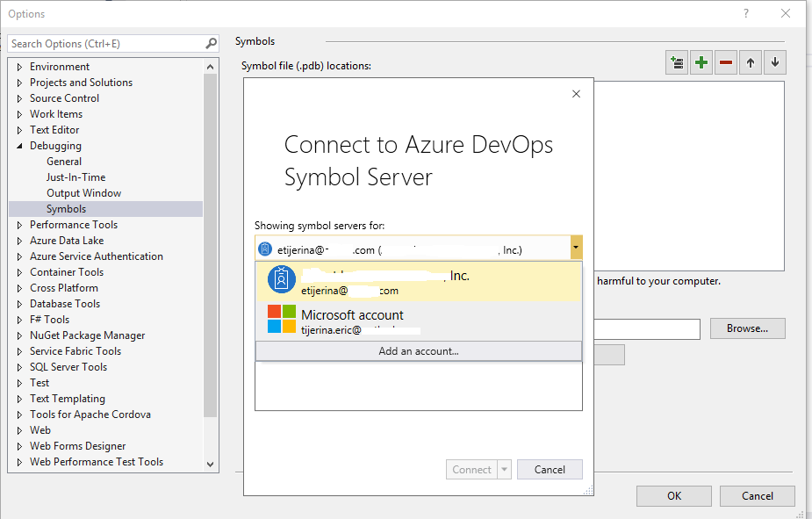Click the Options help question mark

click(x=745, y=13)
